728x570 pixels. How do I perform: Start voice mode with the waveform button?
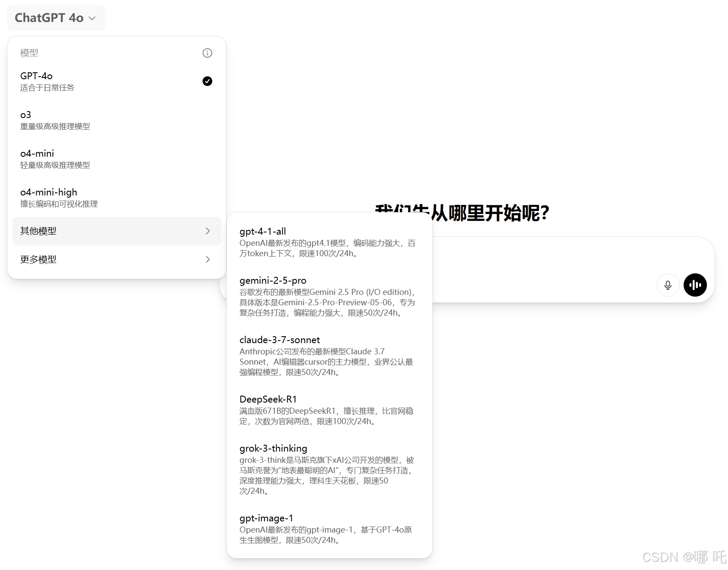coord(695,285)
